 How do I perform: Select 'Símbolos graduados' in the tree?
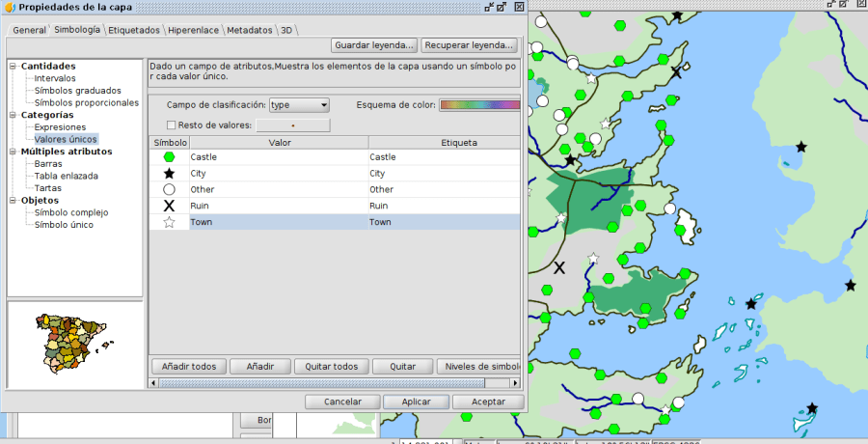coord(78,91)
